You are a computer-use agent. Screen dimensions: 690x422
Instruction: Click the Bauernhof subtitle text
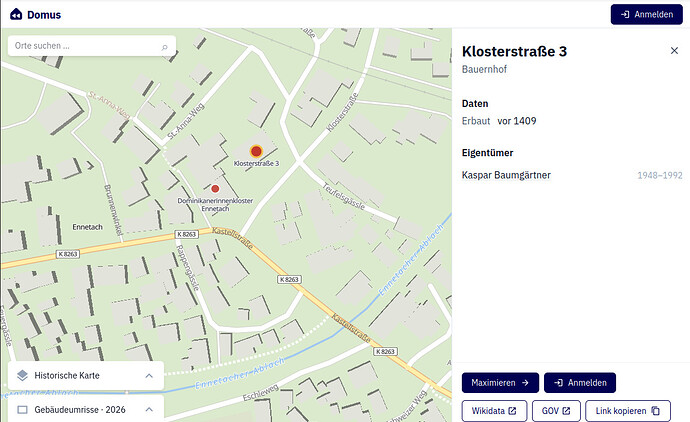tap(484, 70)
